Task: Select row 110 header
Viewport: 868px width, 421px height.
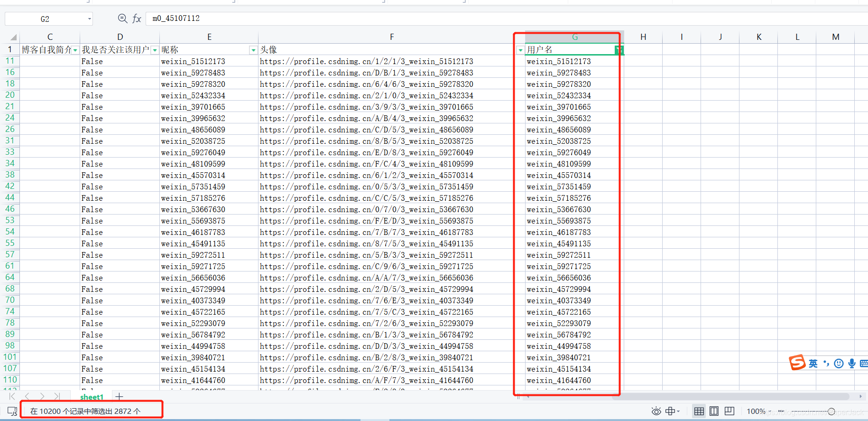Action: pos(10,380)
